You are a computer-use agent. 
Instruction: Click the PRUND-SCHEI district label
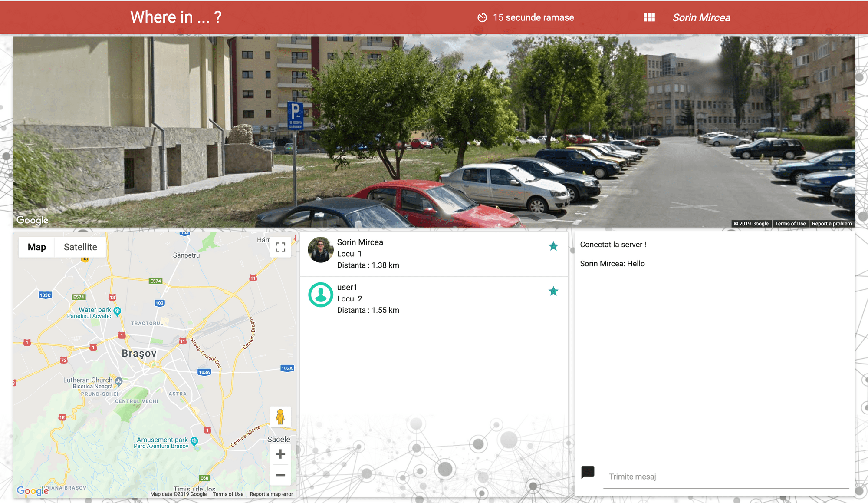(99, 394)
